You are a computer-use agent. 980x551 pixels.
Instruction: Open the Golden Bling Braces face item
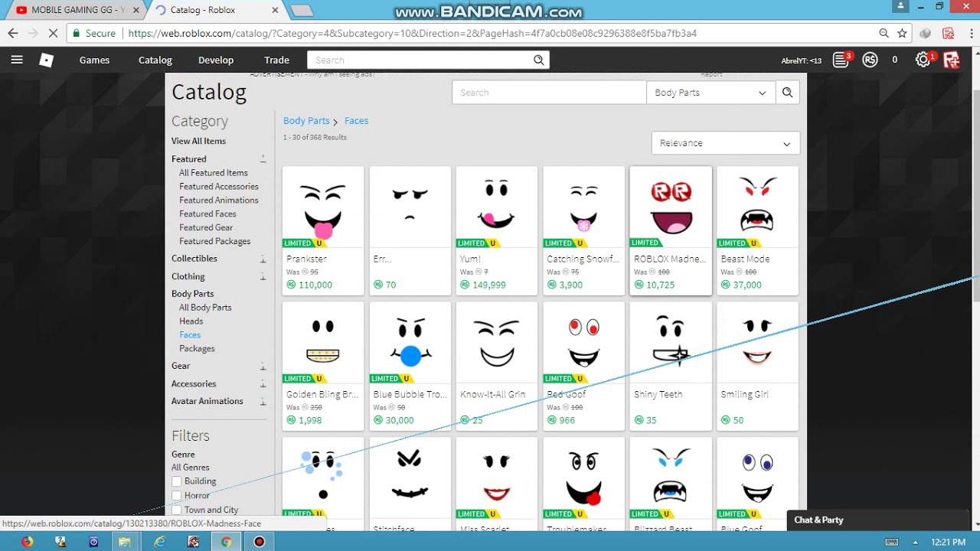pos(323,366)
